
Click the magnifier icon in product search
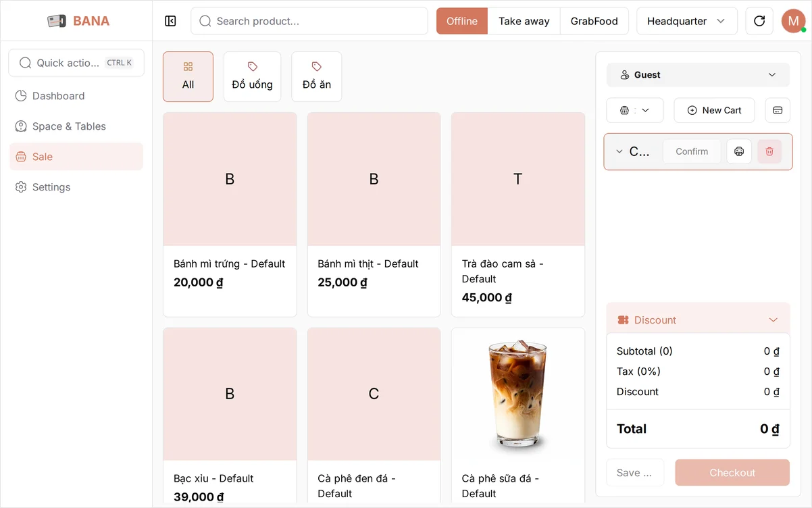point(205,21)
